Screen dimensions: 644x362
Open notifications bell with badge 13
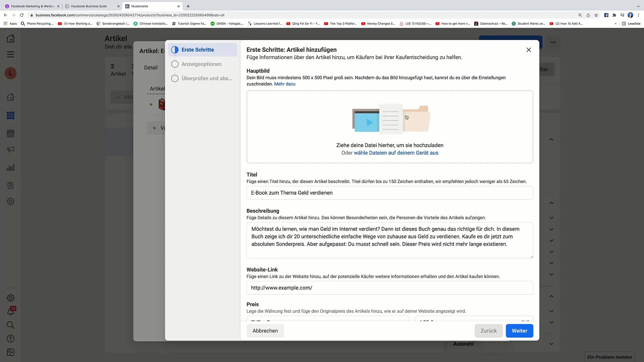tap(10, 312)
